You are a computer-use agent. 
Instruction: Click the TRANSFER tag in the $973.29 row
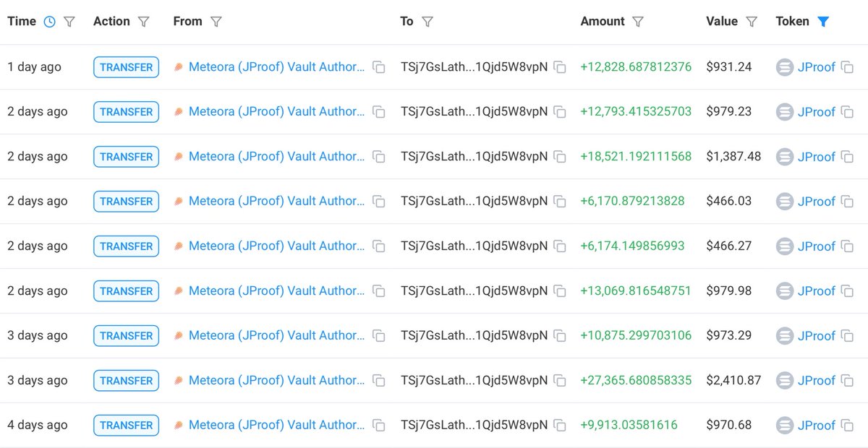[x=126, y=336]
